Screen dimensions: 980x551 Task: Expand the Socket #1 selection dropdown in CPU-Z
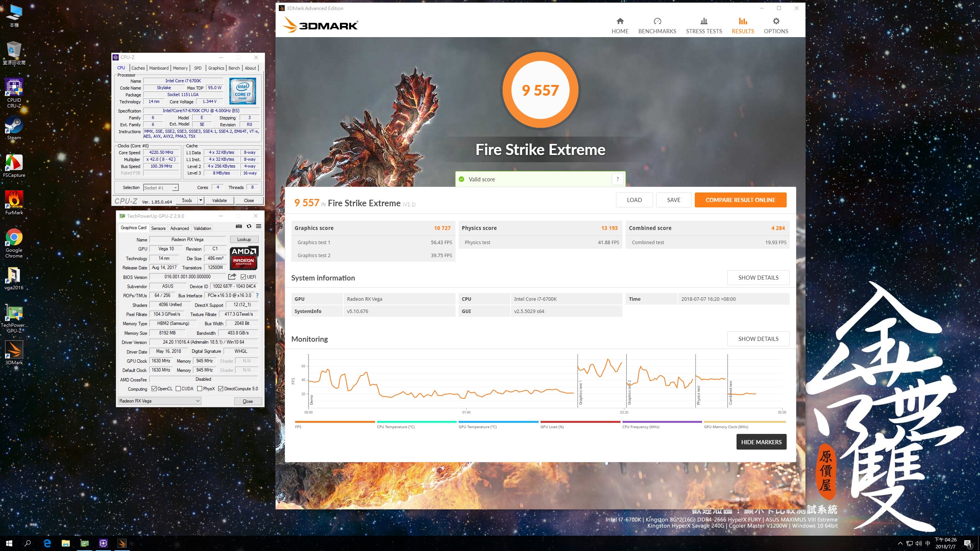click(175, 188)
